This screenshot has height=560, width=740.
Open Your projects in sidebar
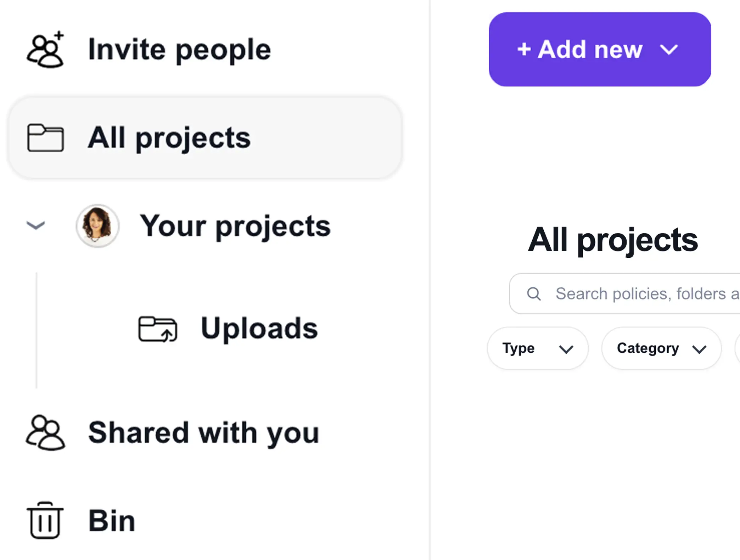tap(235, 226)
